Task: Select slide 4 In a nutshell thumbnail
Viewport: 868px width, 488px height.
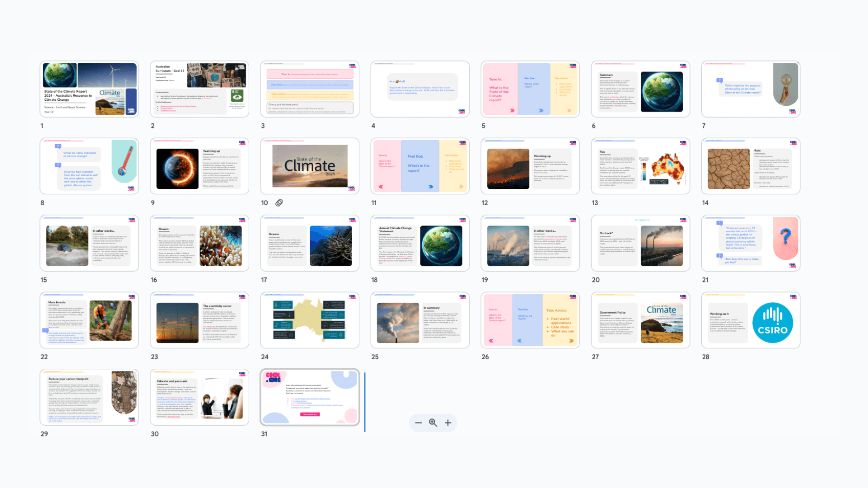Action: click(420, 89)
